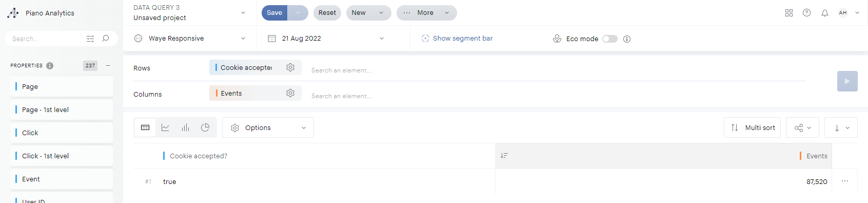This screenshot has height=203, width=868.
Task: Expand the Waye Responsive site dropdown
Action: point(190,39)
